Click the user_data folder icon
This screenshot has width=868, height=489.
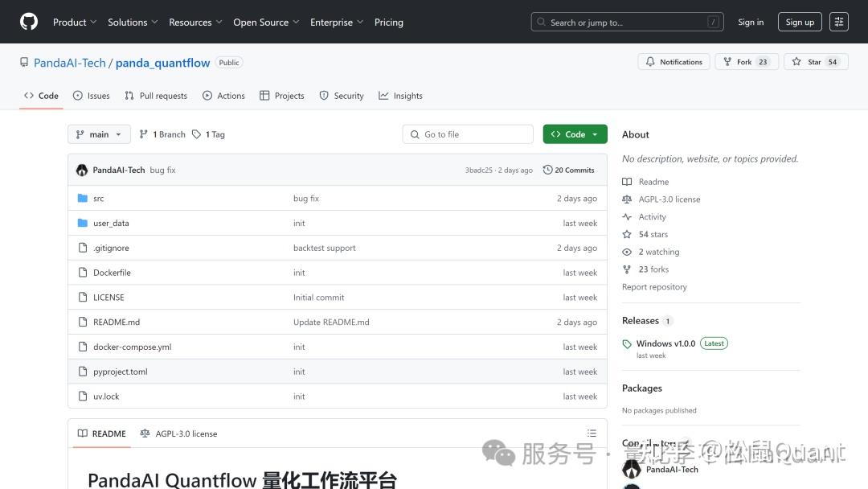pos(83,223)
